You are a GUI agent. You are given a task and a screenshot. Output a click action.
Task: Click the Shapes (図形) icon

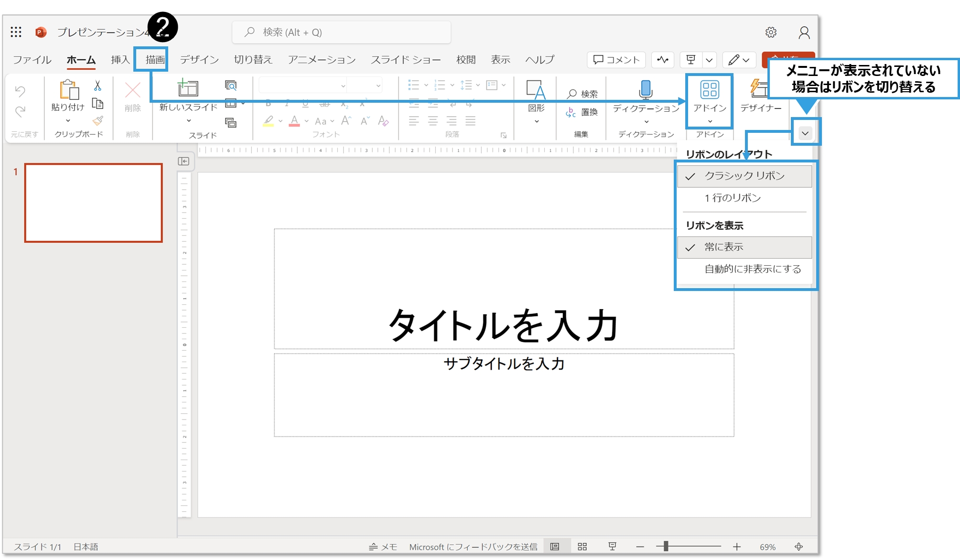[x=536, y=90]
